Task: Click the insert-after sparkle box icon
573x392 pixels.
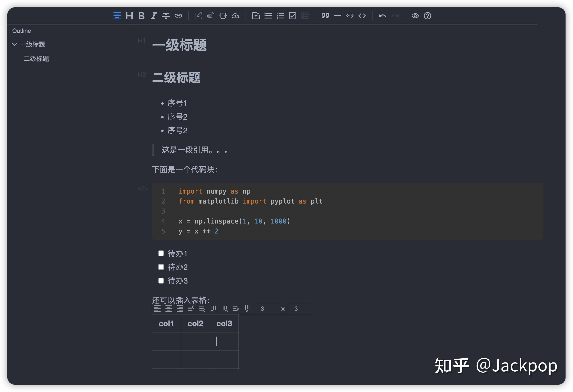Action: click(256, 16)
